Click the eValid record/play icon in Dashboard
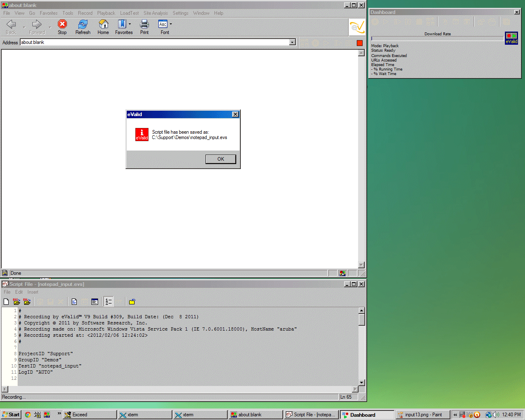The width and height of the screenshot is (525, 420). [511, 38]
